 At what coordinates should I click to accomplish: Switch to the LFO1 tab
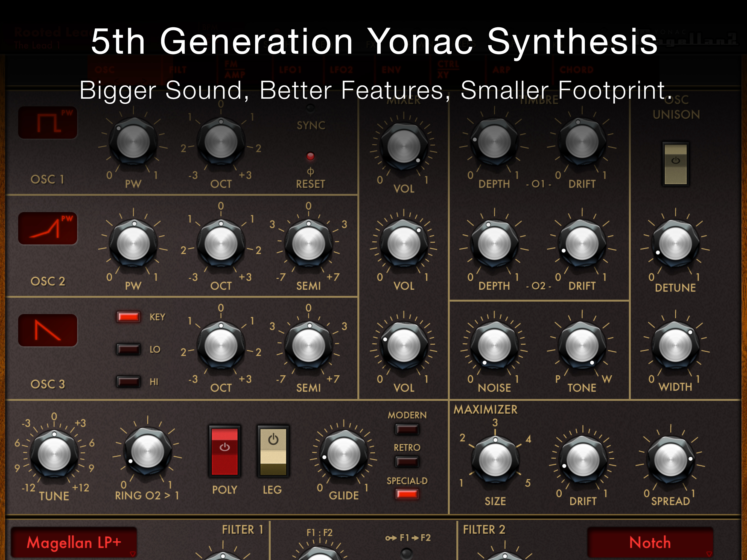[x=290, y=70]
